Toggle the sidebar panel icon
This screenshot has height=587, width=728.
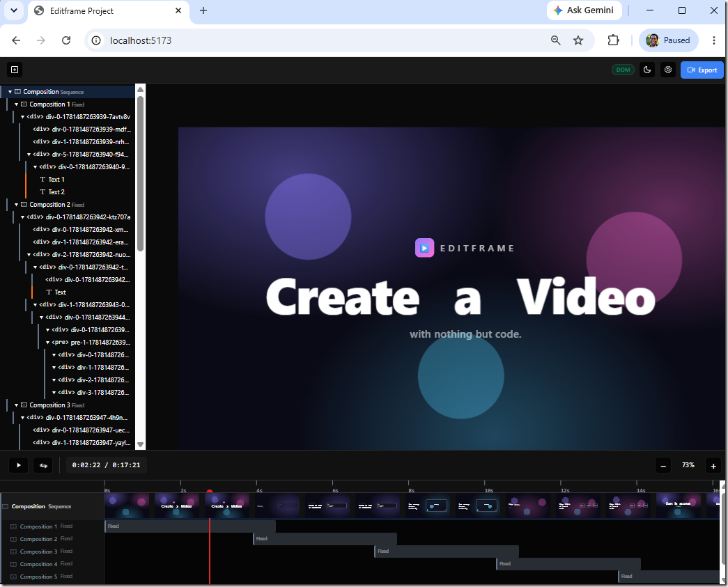(x=15, y=70)
